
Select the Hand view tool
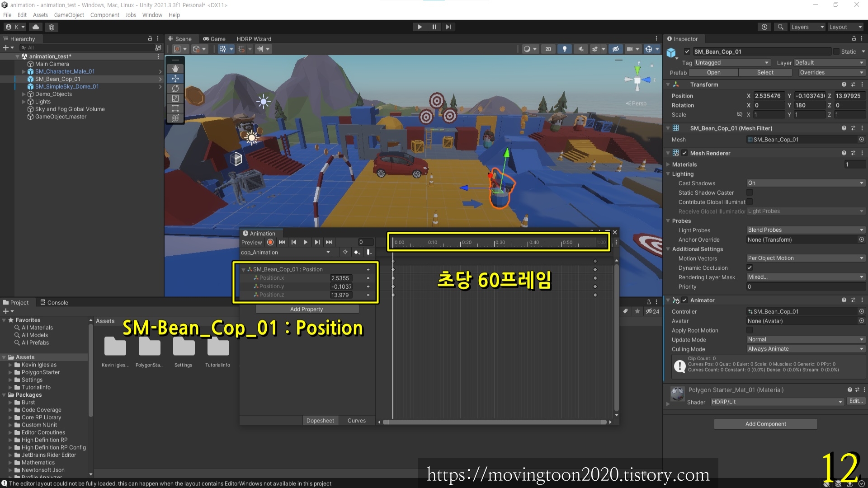click(x=175, y=69)
